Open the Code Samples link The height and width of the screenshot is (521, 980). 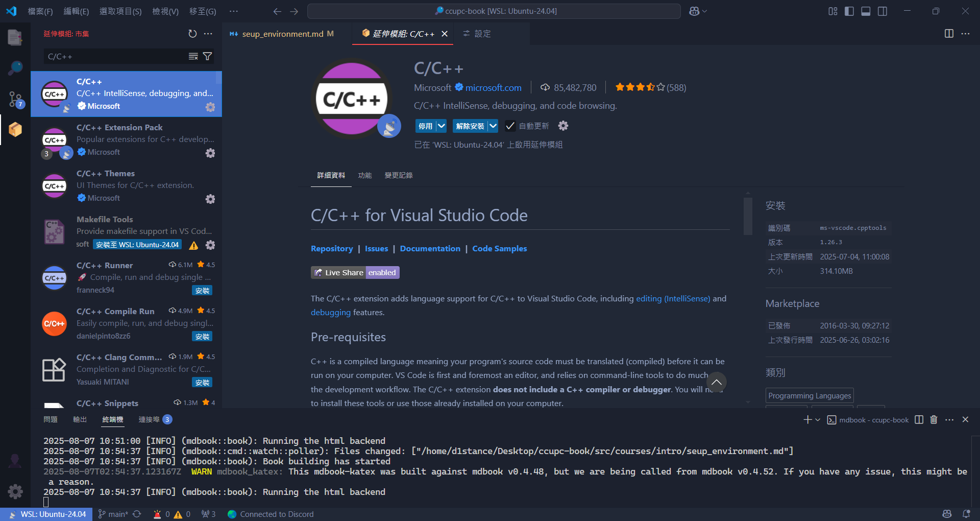point(500,249)
